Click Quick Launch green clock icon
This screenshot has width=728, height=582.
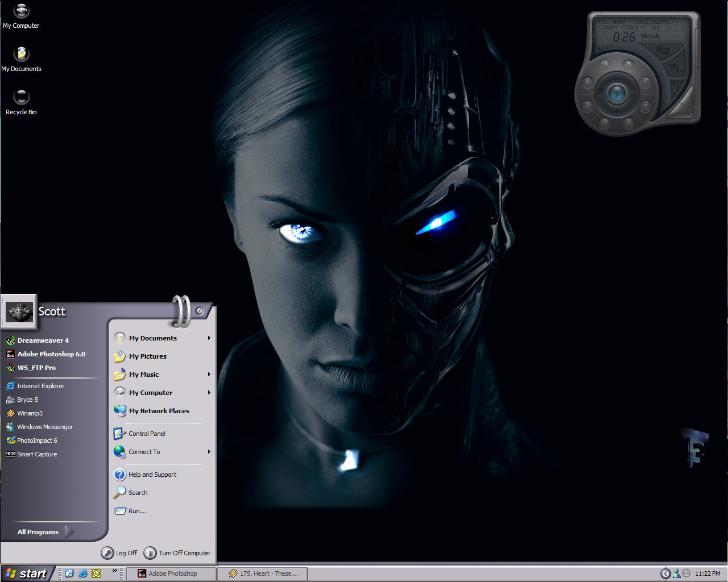click(96, 573)
